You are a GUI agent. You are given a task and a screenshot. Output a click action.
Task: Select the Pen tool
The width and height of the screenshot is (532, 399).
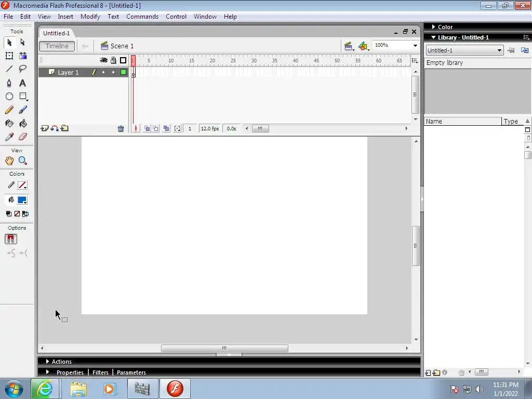coord(9,83)
